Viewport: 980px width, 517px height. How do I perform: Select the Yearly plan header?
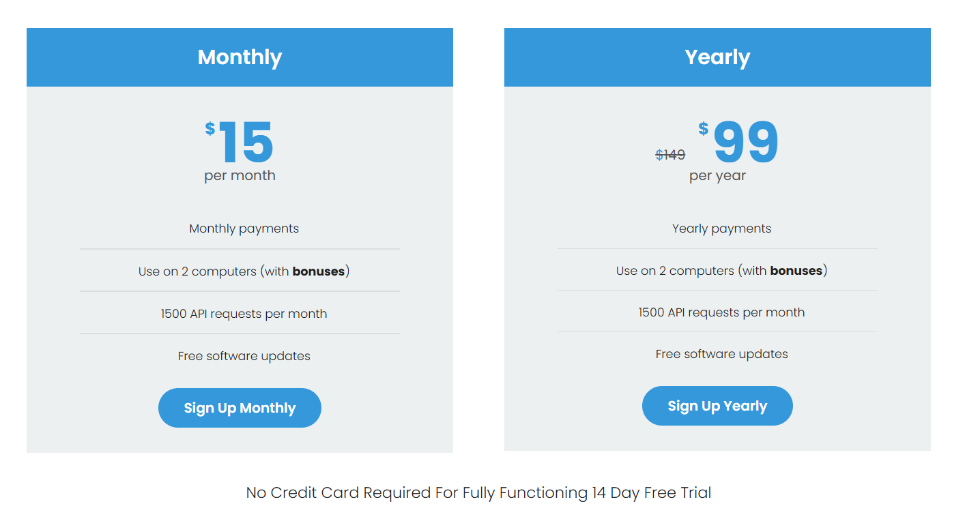click(x=717, y=57)
